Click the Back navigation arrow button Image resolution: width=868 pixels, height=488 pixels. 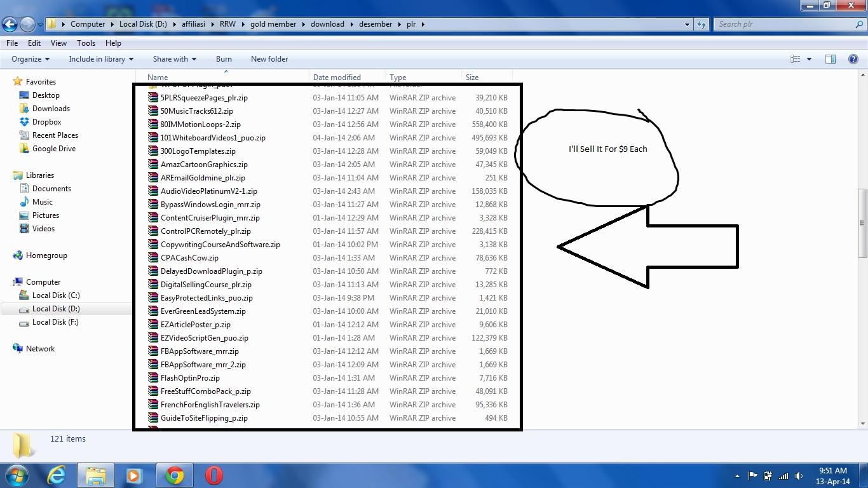pos(10,25)
